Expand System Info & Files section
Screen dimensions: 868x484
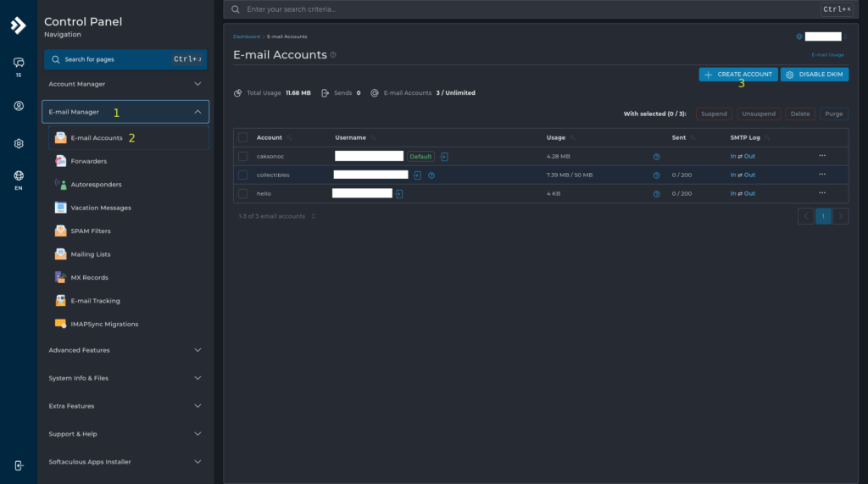click(x=125, y=378)
